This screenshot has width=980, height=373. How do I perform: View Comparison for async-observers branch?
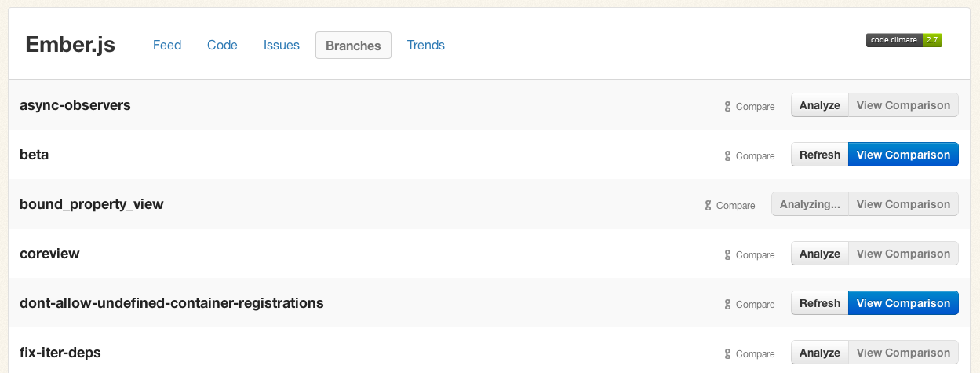point(903,105)
